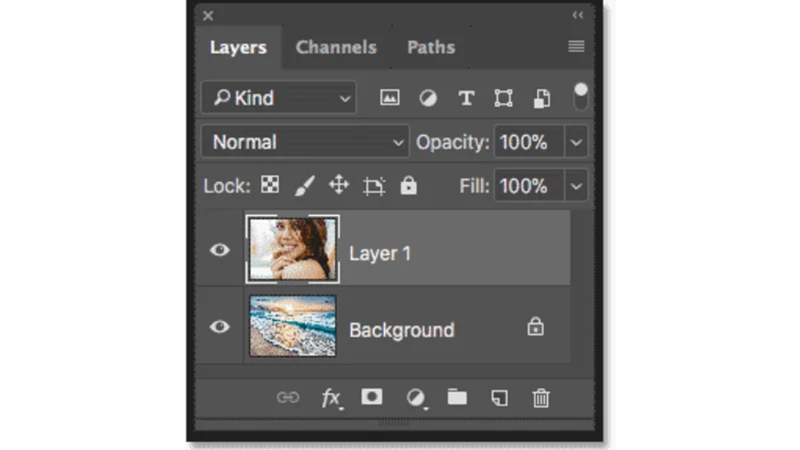The width and height of the screenshot is (800, 450).
Task: Collapse panel with double arrows
Action: point(578,15)
